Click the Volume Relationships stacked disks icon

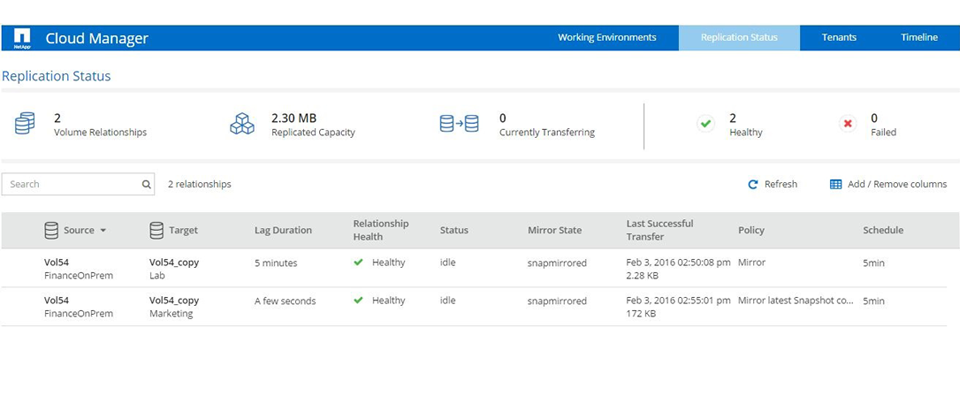click(x=25, y=124)
